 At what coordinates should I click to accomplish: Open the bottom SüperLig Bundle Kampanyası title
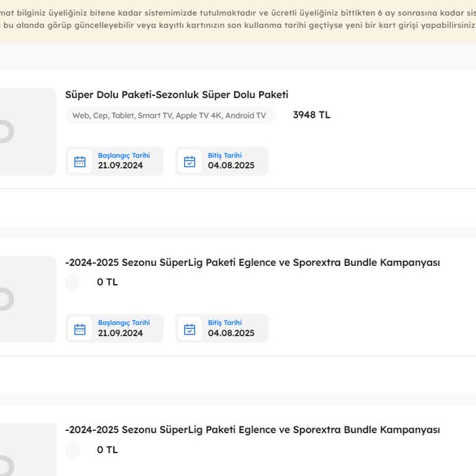252,430
